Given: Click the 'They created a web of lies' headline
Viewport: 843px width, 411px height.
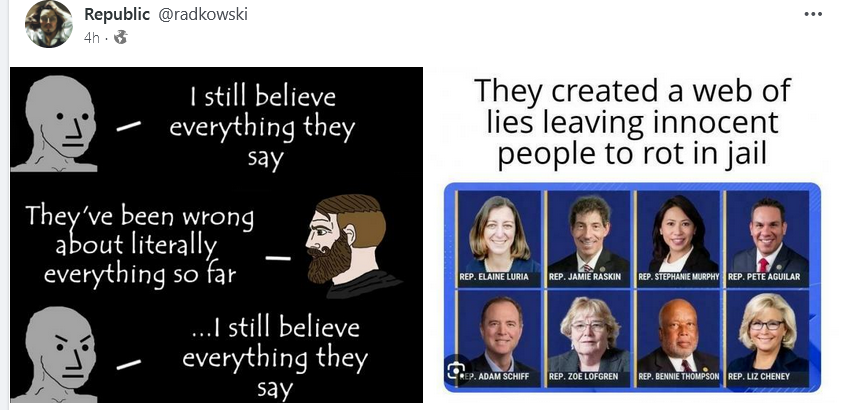Looking at the screenshot, I should coord(632,122).
